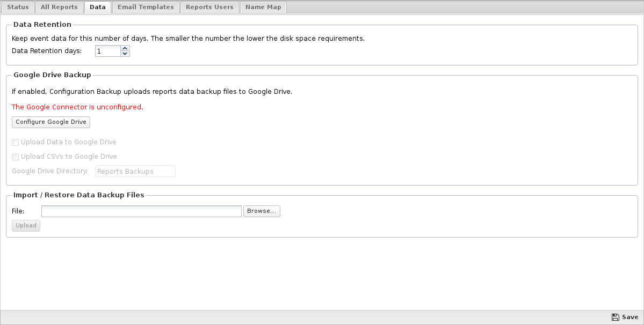Click the Google Drive Directory field
The image size is (644, 325).
(135, 171)
